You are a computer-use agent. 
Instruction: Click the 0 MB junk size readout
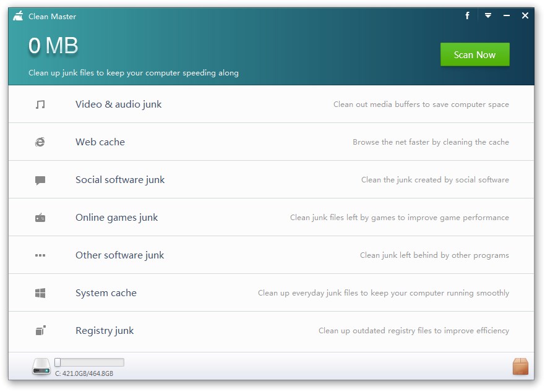click(53, 46)
